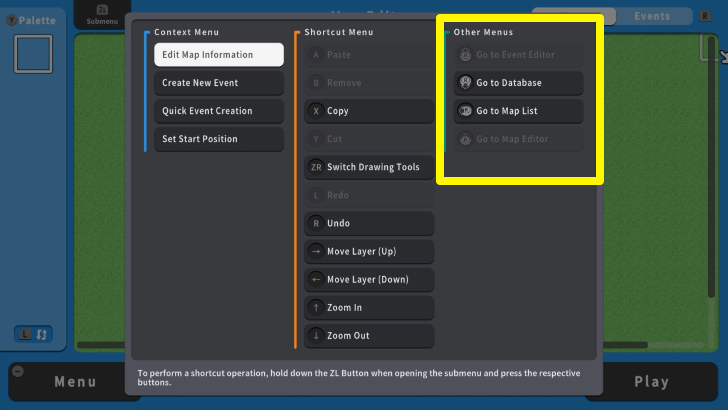Click the Cut shortcut entry
The image size is (728, 410).
(369, 139)
